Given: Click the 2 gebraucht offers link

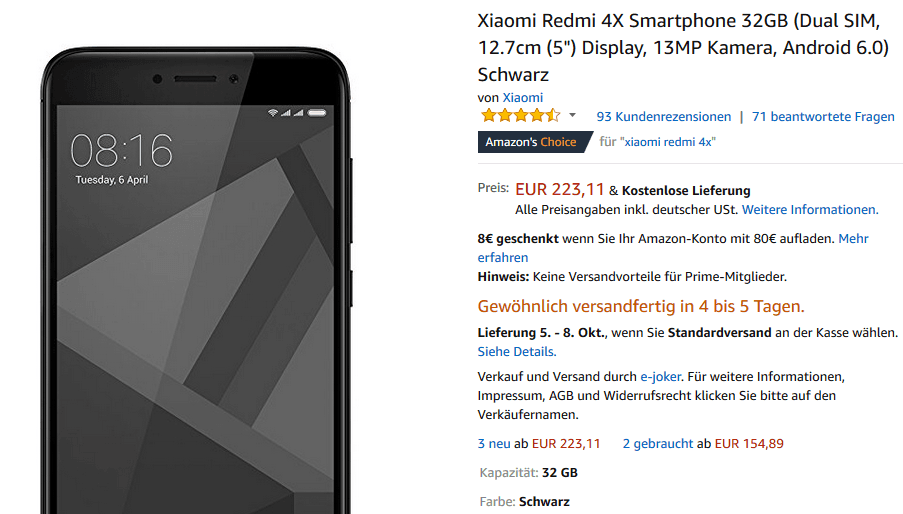Looking at the screenshot, I should 658,444.
